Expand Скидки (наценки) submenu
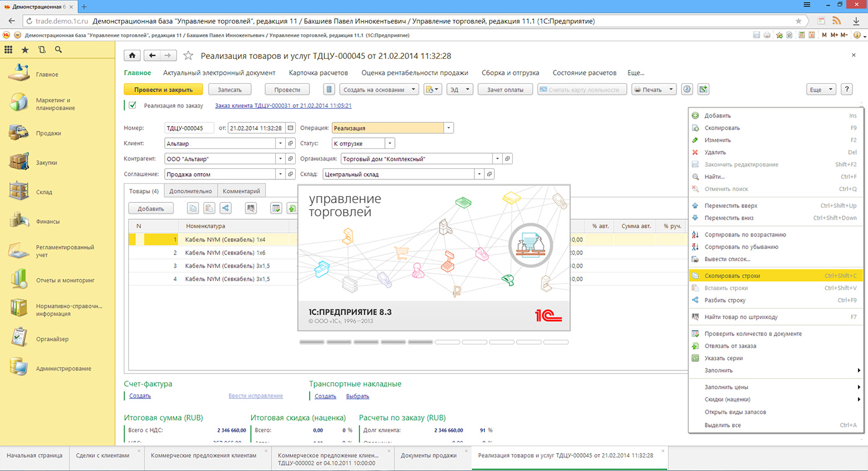The width and height of the screenshot is (868, 471). tap(775, 400)
